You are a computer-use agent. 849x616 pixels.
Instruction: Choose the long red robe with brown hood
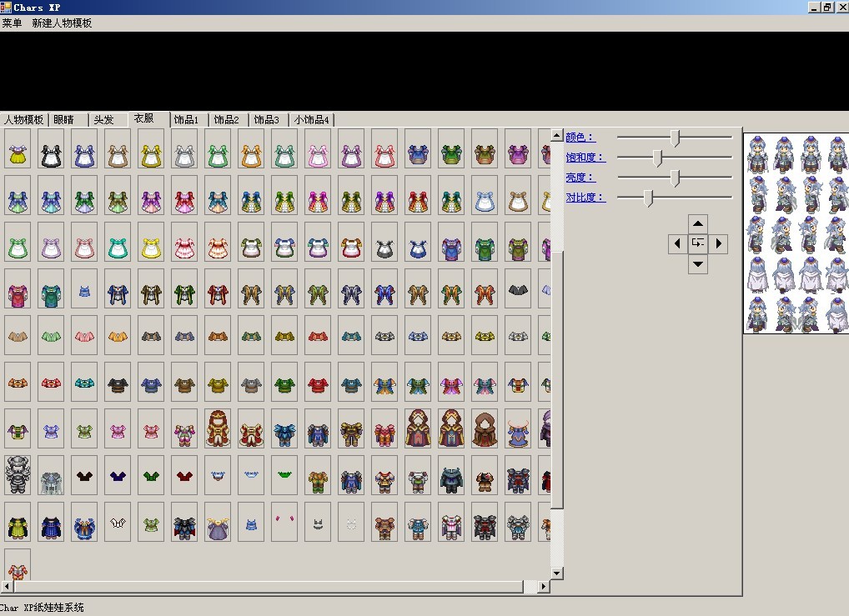coord(218,428)
